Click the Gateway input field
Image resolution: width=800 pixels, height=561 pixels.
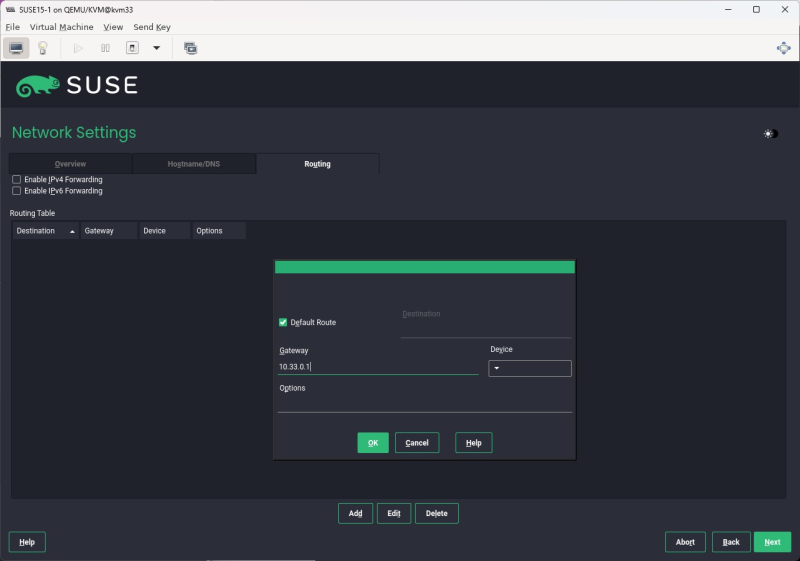[x=378, y=367]
